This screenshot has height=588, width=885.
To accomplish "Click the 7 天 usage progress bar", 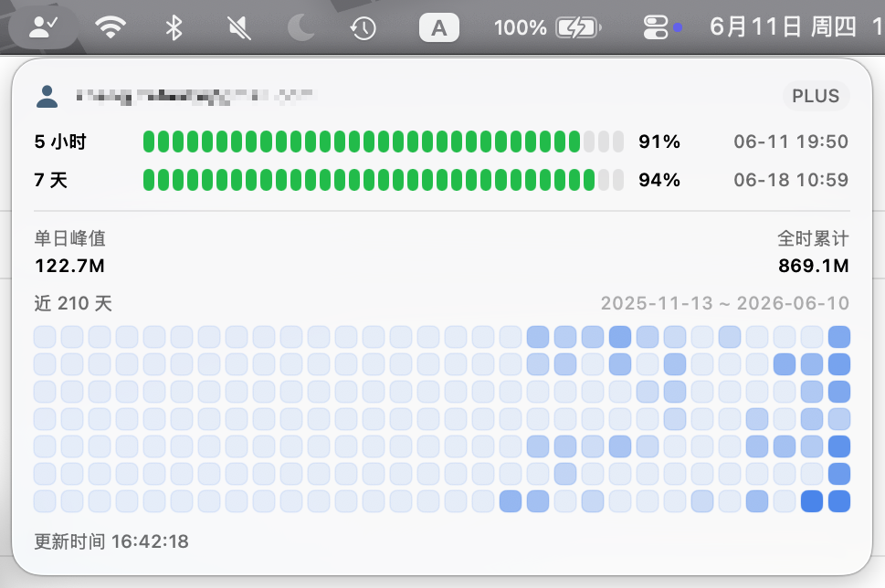I will [384, 180].
